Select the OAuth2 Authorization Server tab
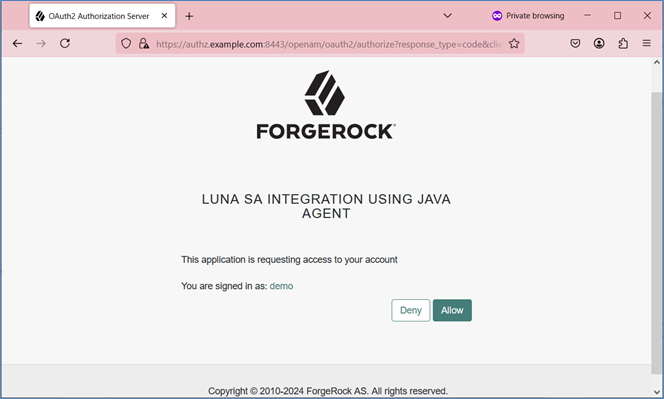Image resolution: width=664 pixels, height=399 pixels. click(x=102, y=16)
